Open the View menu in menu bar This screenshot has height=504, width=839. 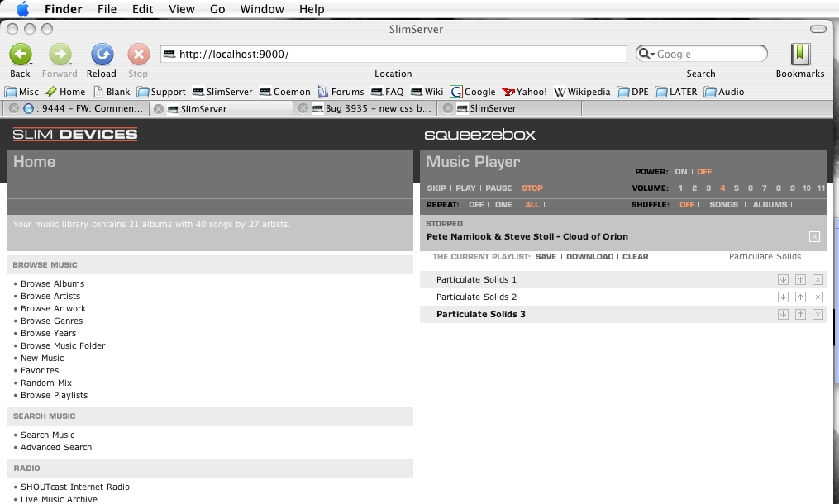pos(181,9)
